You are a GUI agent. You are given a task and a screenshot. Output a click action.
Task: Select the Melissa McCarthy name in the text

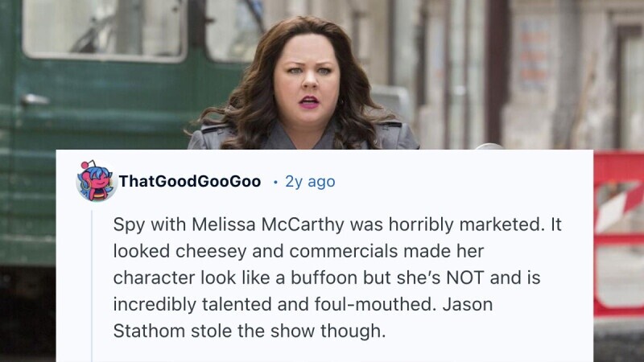[x=268, y=224]
